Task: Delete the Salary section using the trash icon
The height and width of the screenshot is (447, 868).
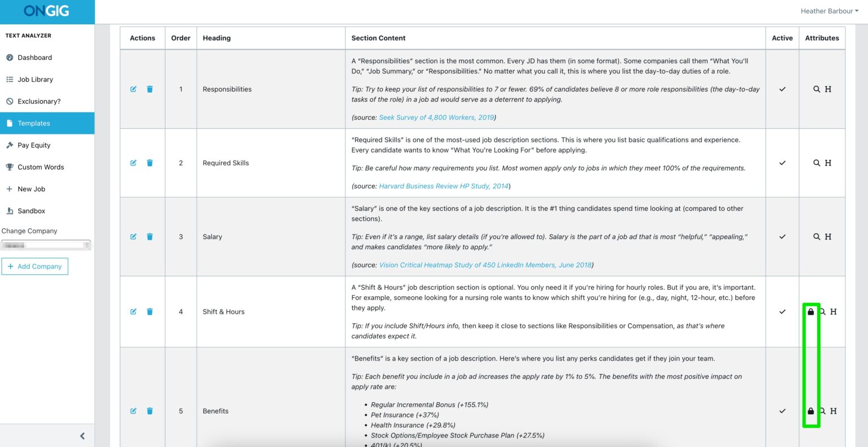Action: pos(149,236)
